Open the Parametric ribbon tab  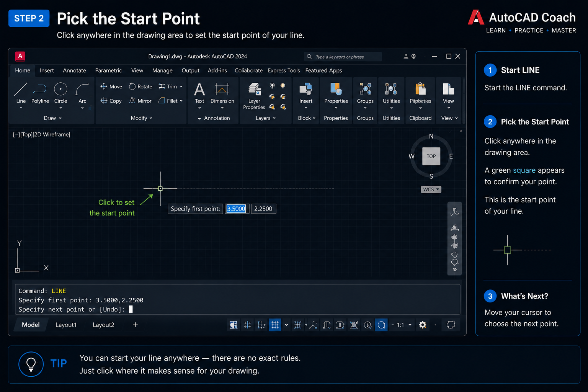click(x=108, y=70)
